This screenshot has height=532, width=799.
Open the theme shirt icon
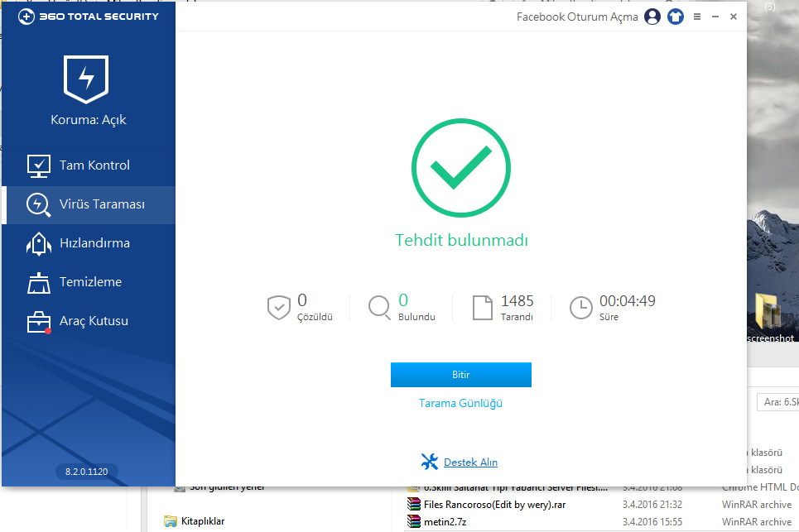[676, 17]
